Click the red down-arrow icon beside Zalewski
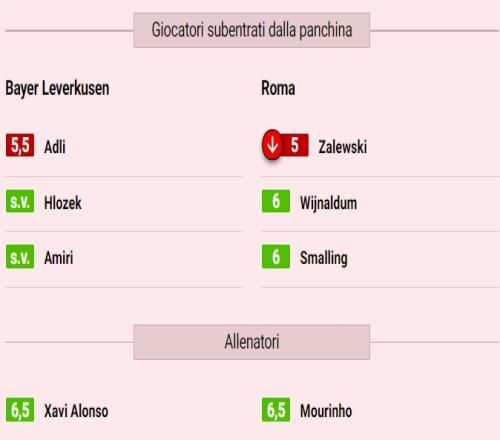500x440 pixels. (272, 145)
